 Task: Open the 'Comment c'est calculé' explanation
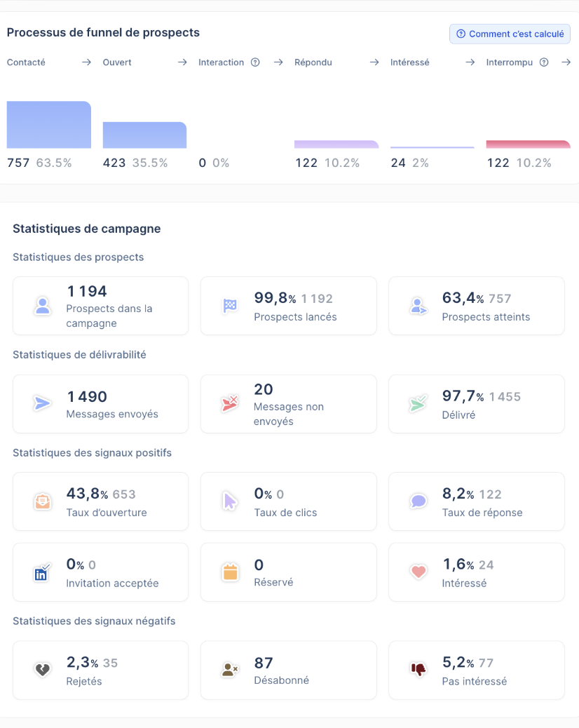[x=510, y=34]
